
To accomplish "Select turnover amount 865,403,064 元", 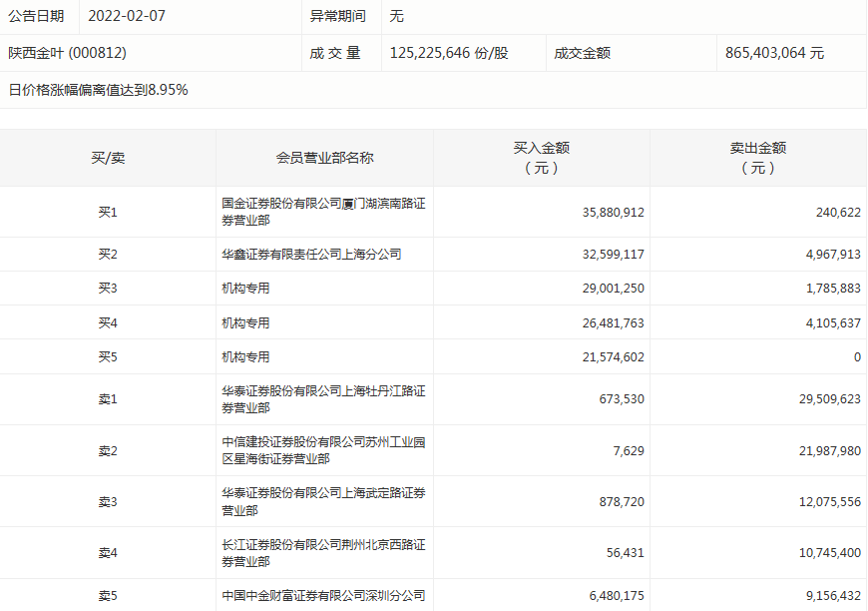I will pos(774,53).
